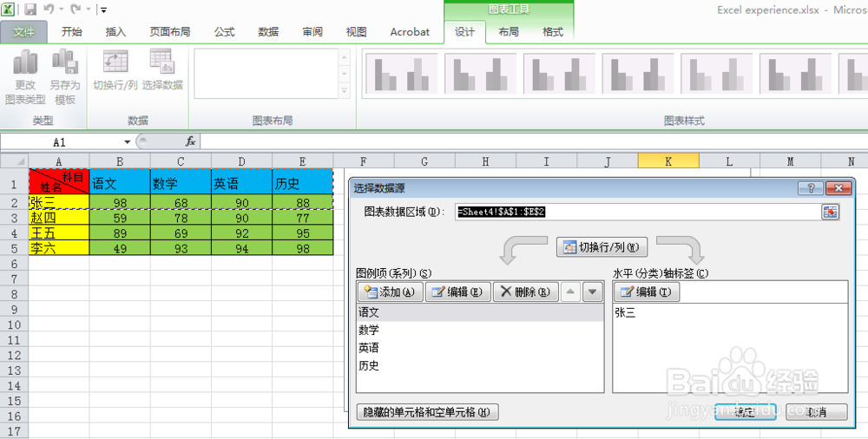868x439 pixels.
Task: Select row 3 header
Action: click(x=15, y=218)
